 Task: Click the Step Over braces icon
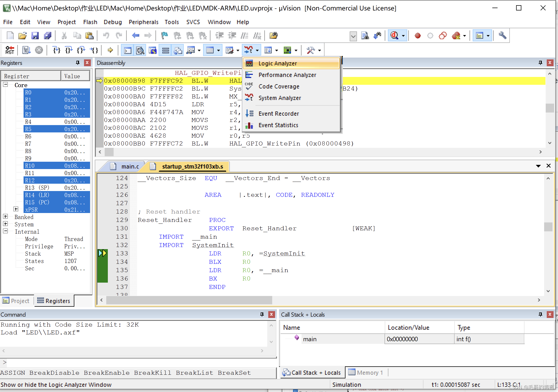pos(69,50)
